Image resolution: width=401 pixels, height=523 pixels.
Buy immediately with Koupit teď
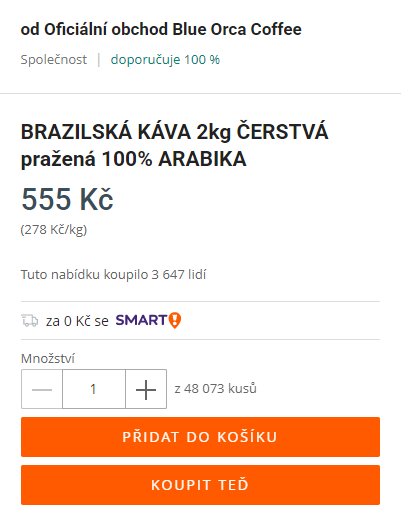coord(200,485)
